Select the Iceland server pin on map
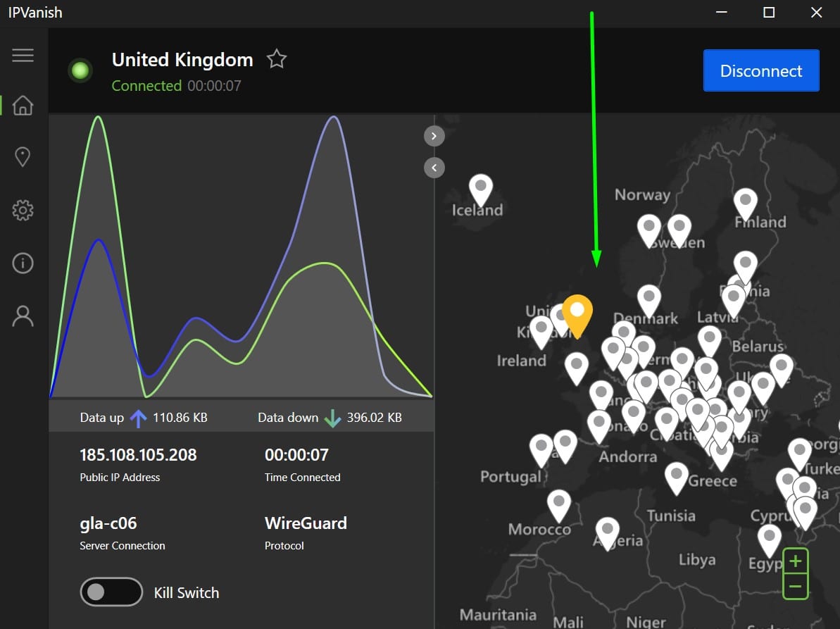The width and height of the screenshot is (840, 629). (480, 189)
